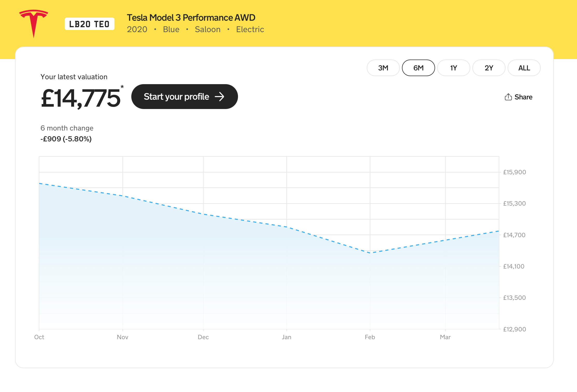The width and height of the screenshot is (577, 392).
Task: Select the 6M time range
Action: [x=418, y=68]
